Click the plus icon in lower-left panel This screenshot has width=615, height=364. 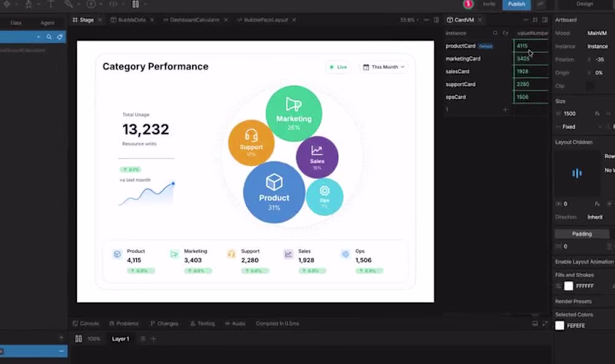pyautogui.click(x=61, y=337)
